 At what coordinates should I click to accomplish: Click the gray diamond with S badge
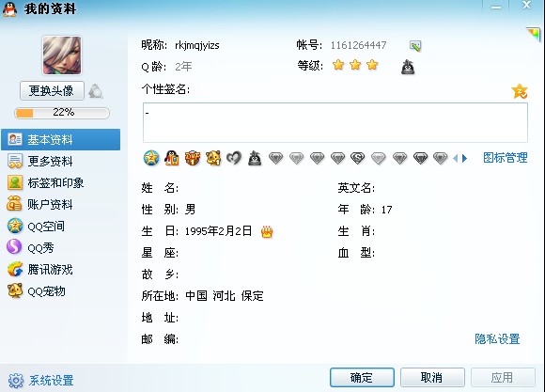click(358, 158)
